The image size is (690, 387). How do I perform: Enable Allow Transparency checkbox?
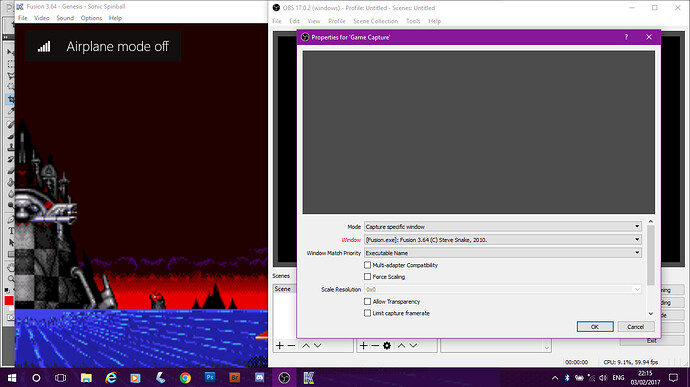[x=367, y=302]
